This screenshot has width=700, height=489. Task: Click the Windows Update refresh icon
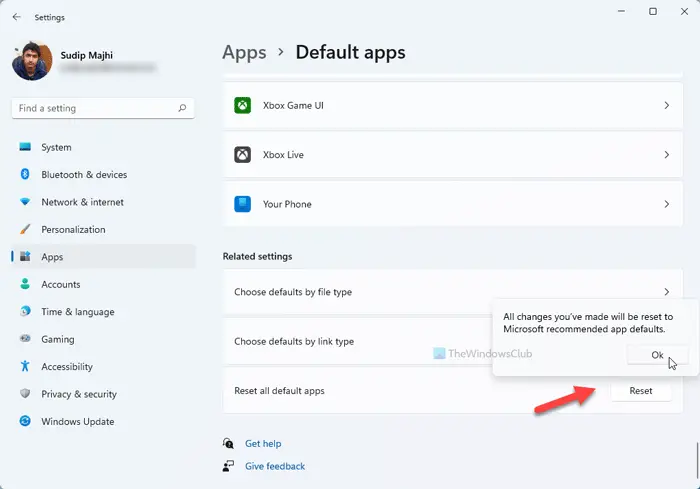(25, 421)
